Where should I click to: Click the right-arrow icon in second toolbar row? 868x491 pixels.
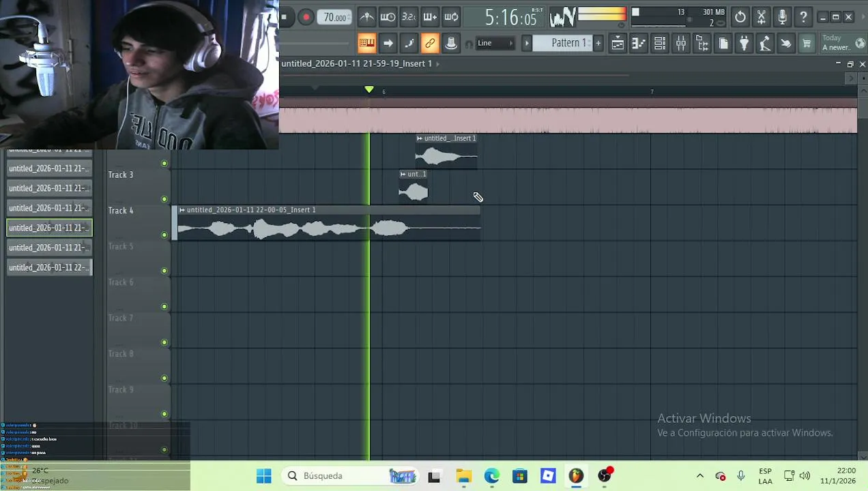[388, 43]
